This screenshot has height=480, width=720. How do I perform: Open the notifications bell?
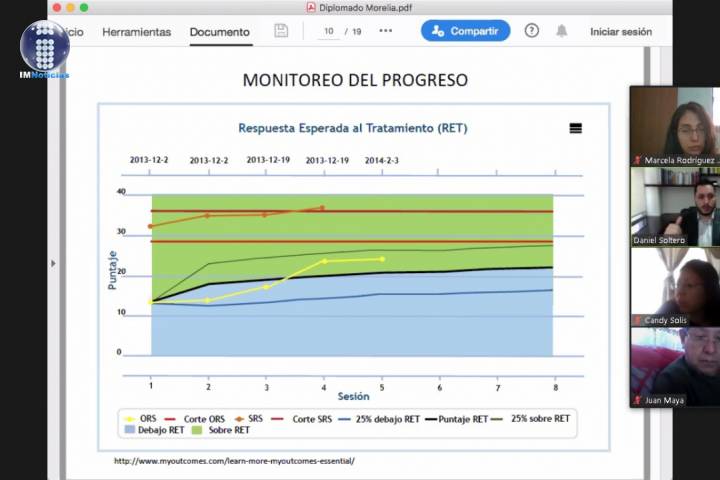[562, 31]
